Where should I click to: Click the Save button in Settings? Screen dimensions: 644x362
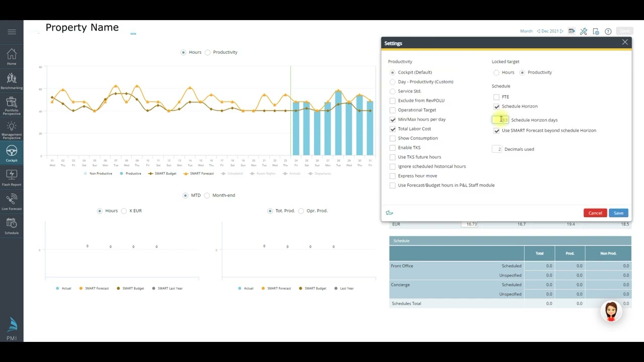click(618, 213)
